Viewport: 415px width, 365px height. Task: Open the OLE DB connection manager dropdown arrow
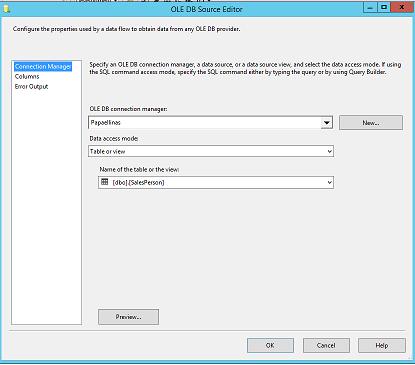click(327, 123)
